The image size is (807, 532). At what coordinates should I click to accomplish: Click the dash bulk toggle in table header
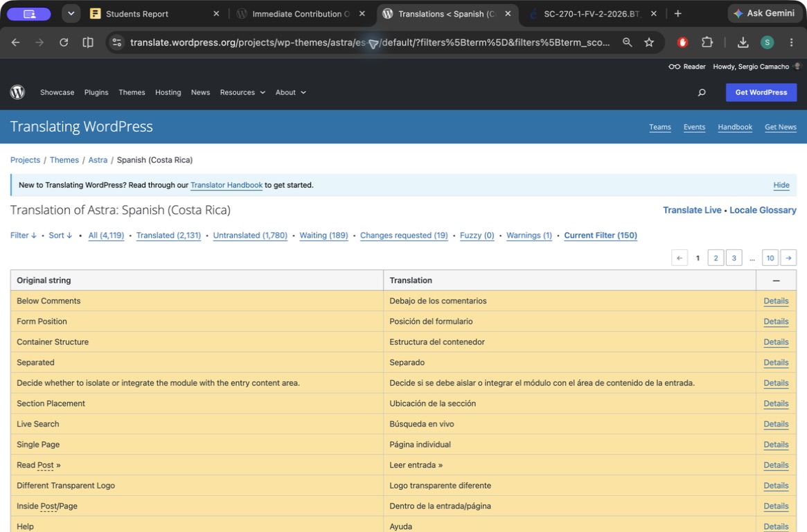coord(776,281)
